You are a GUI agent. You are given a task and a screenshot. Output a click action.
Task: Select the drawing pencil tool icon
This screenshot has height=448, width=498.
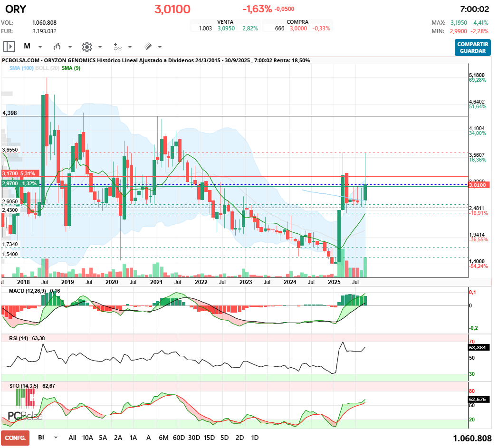pyautogui.click(x=148, y=47)
